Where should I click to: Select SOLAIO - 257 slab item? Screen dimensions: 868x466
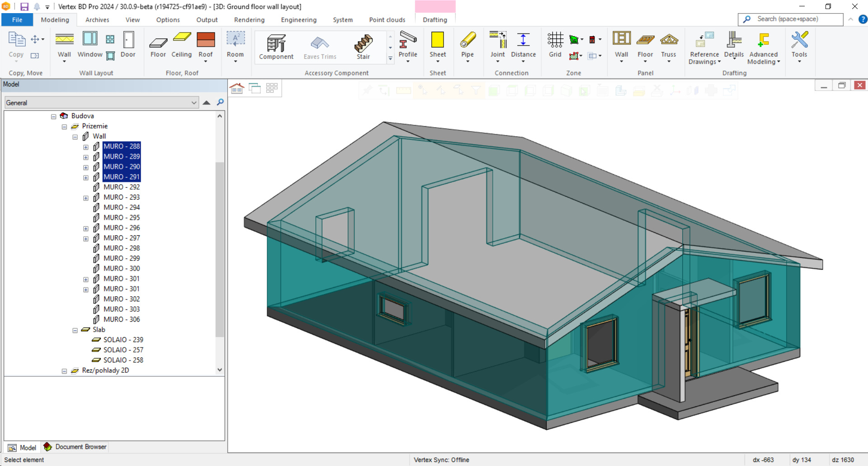(123, 350)
